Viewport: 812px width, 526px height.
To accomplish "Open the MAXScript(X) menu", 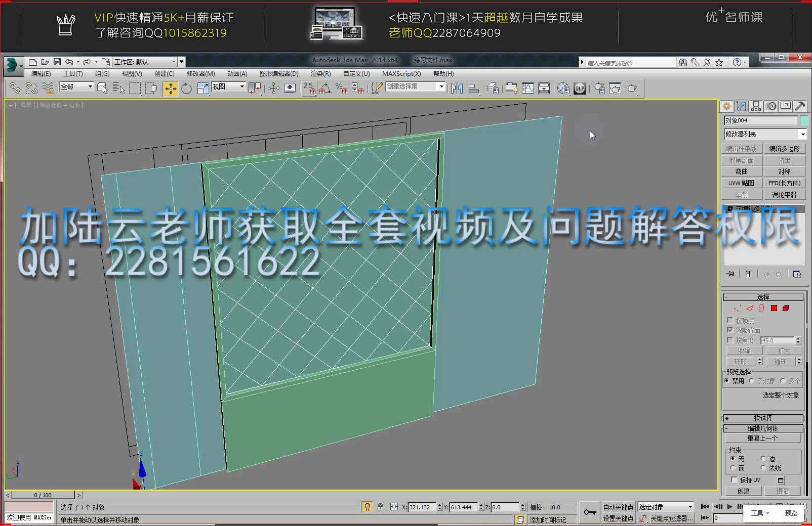I will pos(402,73).
